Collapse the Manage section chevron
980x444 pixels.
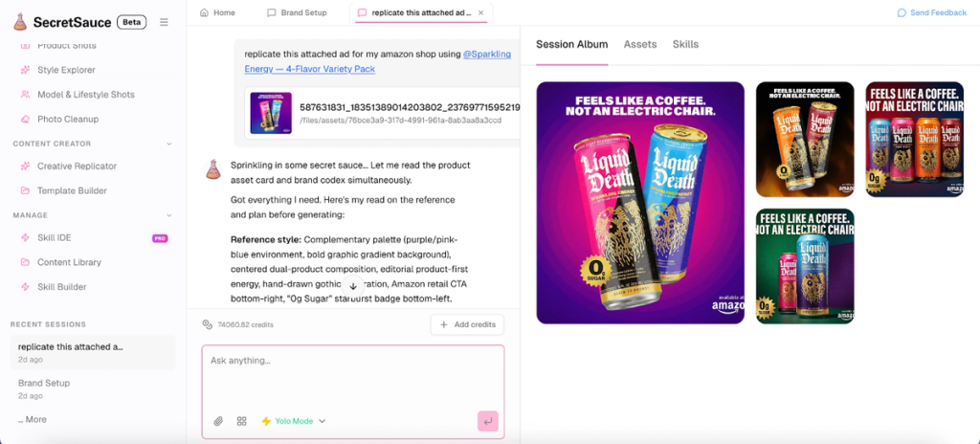[x=168, y=215]
